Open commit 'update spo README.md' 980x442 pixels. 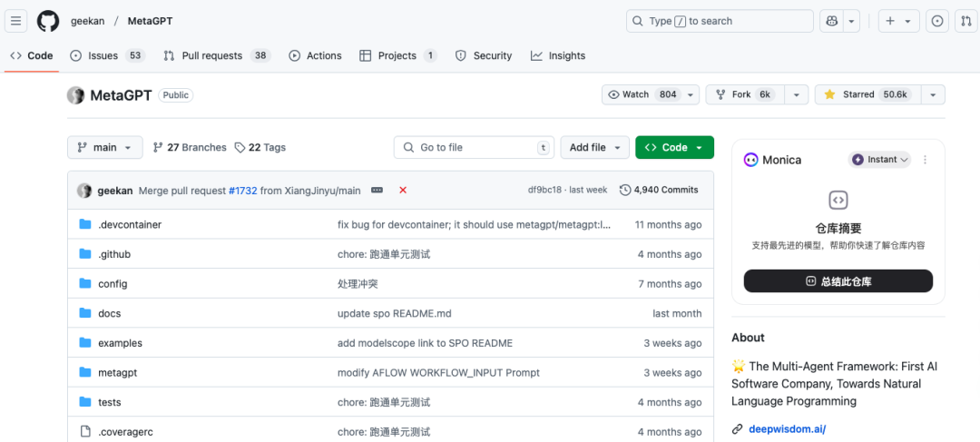point(395,313)
